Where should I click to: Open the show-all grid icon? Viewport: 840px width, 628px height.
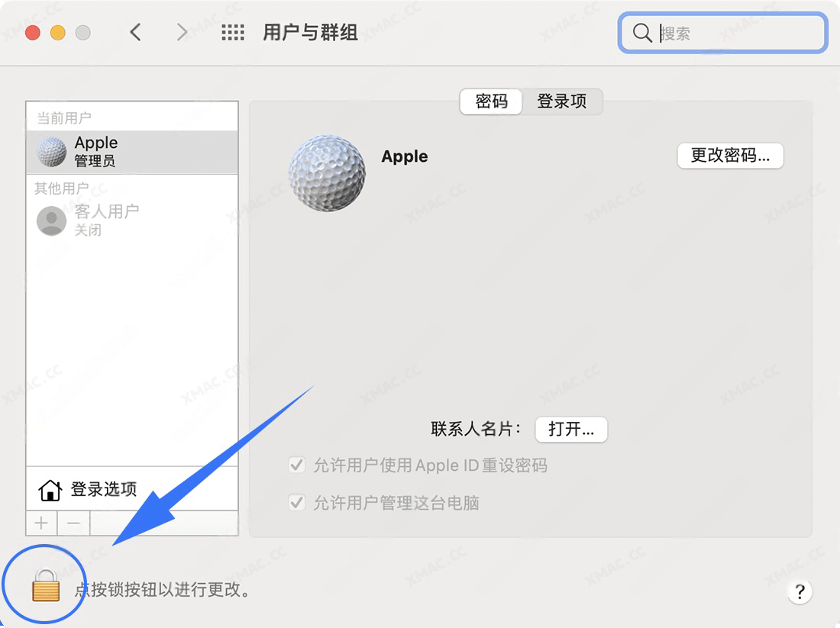click(x=233, y=32)
